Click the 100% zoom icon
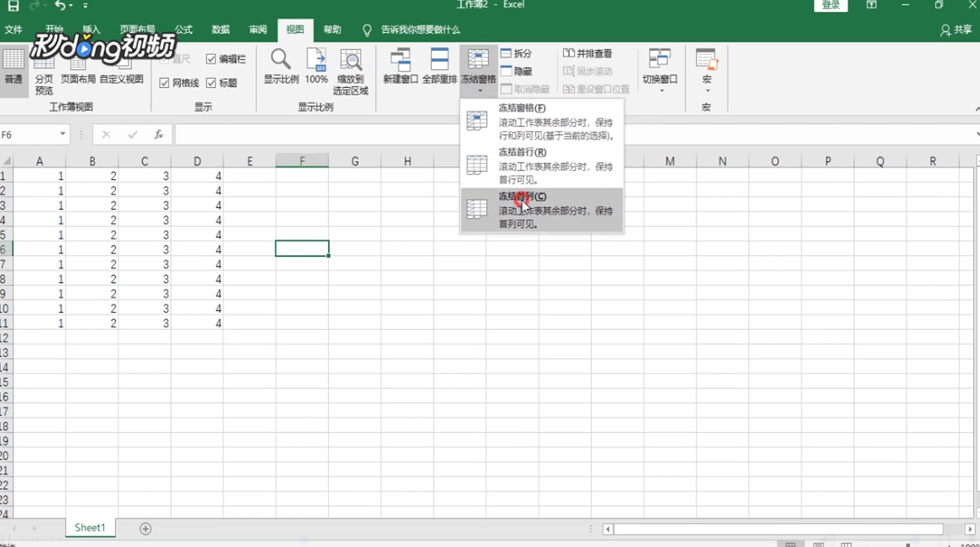 (315, 68)
